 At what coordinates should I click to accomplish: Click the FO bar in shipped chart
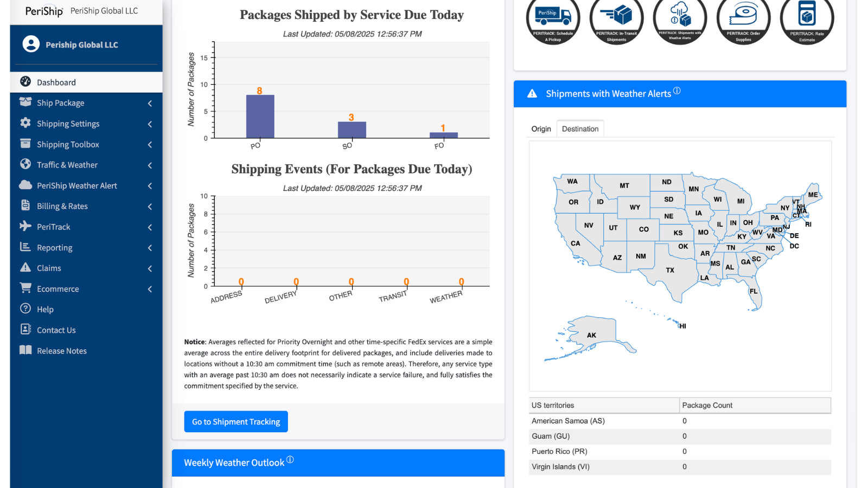[x=443, y=135]
